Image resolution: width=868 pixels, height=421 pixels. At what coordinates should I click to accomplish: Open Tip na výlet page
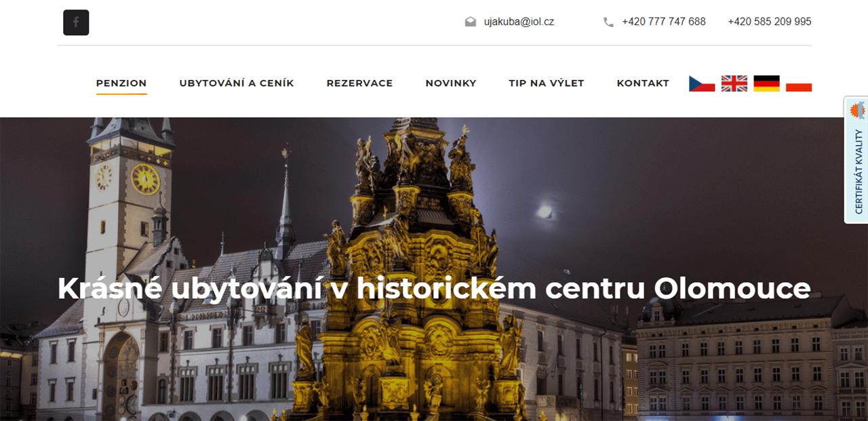pyautogui.click(x=547, y=83)
